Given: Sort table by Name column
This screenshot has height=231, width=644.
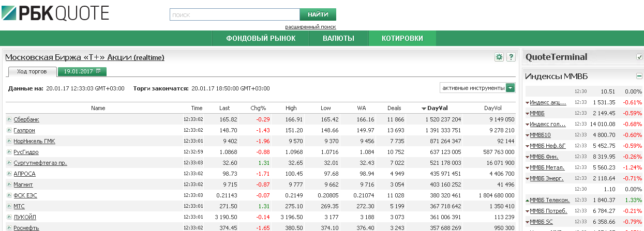Looking at the screenshot, I should click(x=98, y=109).
